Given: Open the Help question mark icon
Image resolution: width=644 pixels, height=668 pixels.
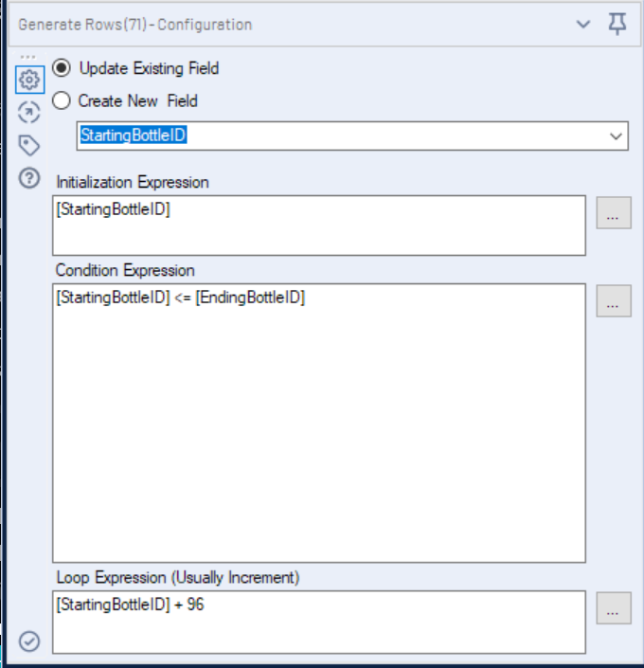Looking at the screenshot, I should [29, 178].
